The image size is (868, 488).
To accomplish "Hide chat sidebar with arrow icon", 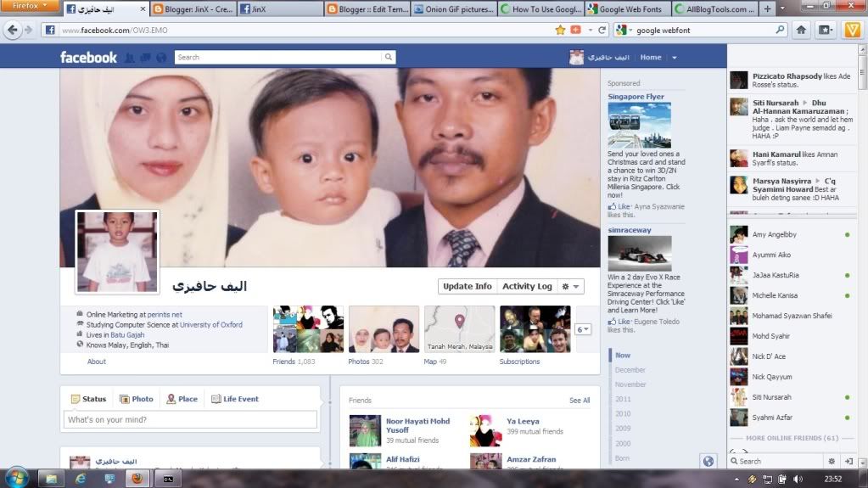I will pos(848,461).
